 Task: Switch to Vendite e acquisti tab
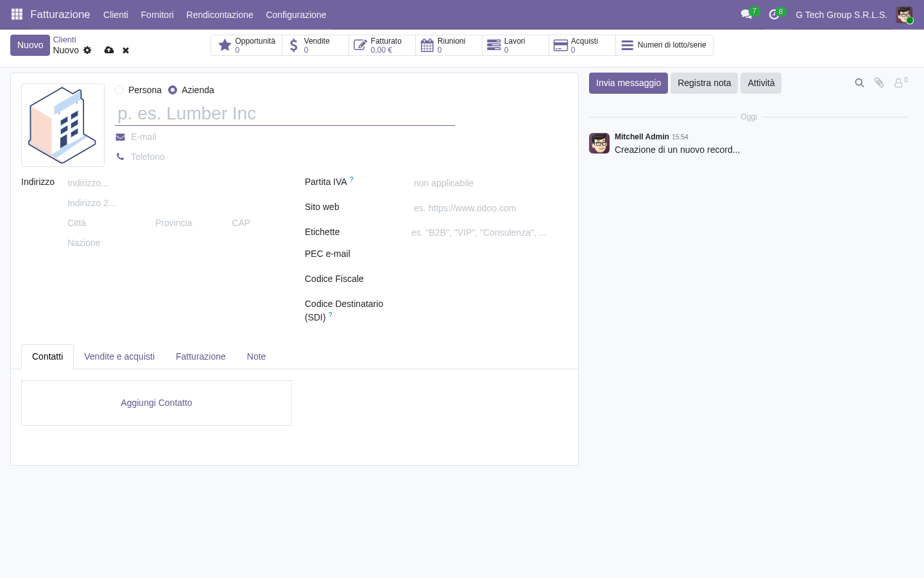[x=119, y=356]
